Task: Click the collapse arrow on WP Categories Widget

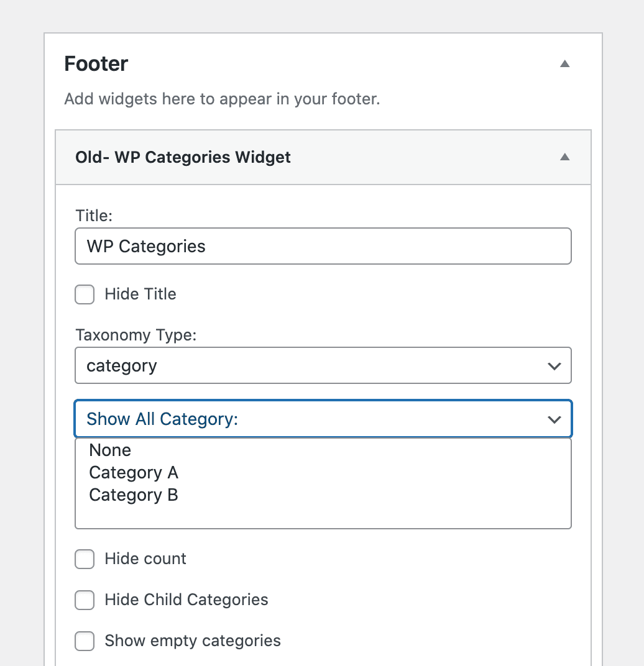Action: 564,157
